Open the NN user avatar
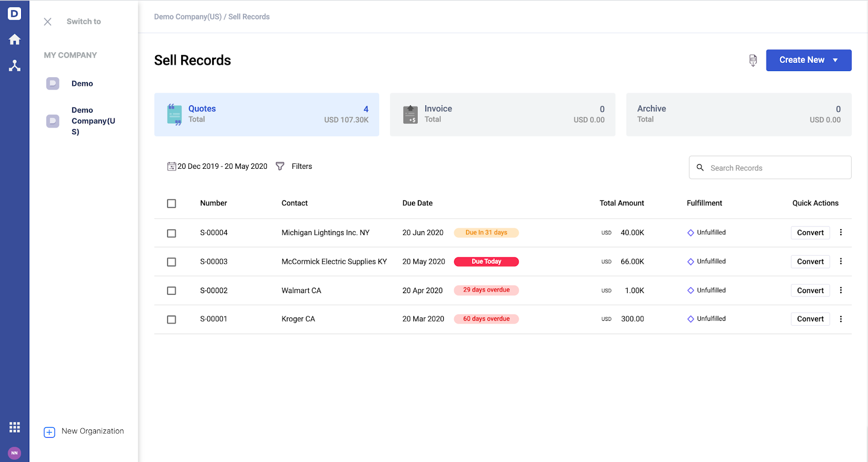 15,453
